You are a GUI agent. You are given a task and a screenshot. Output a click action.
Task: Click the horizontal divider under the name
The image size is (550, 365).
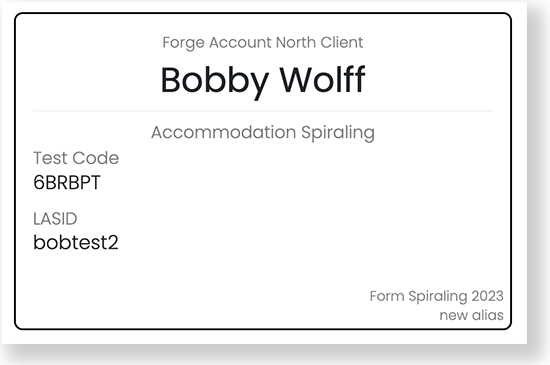tap(263, 111)
